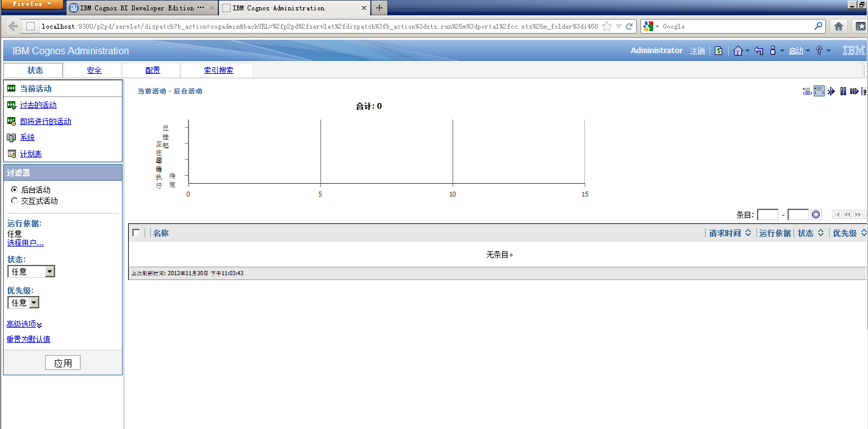The width and height of the screenshot is (868, 429).
Task: Click the Refresh page icon in Cognos header
Action: click(x=719, y=51)
